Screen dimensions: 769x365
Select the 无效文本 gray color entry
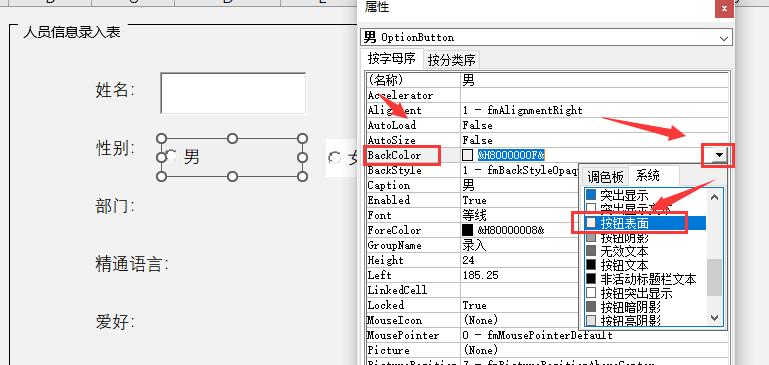coord(645,251)
